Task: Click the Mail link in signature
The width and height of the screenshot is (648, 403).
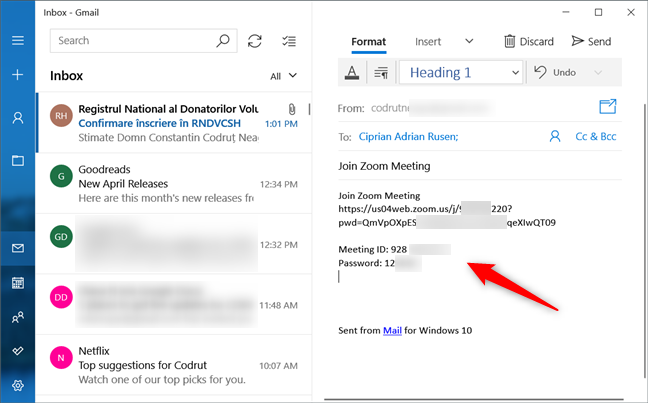Action: 392,331
